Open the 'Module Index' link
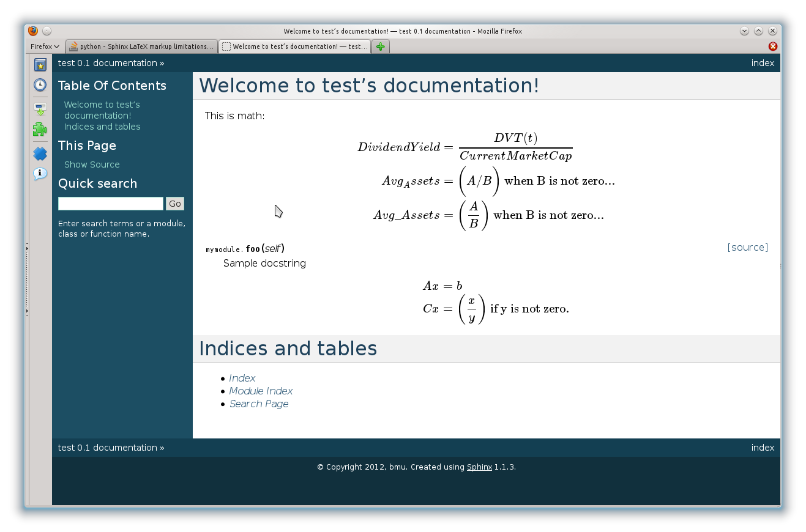This screenshot has width=806, height=532. pyautogui.click(x=261, y=391)
